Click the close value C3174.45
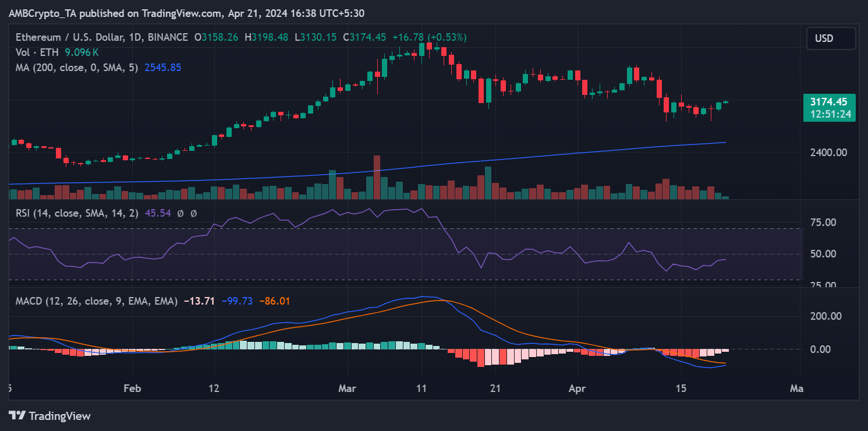The width and height of the screenshot is (868, 431). click(x=364, y=37)
